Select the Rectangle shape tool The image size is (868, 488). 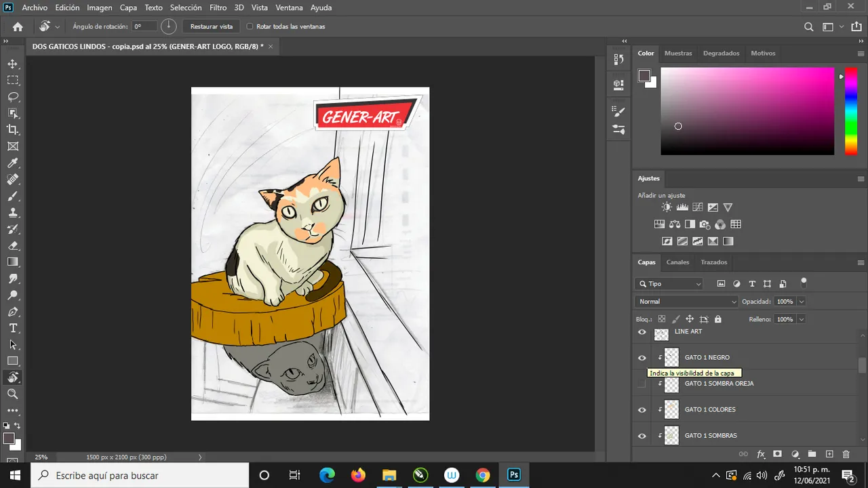pos(12,361)
